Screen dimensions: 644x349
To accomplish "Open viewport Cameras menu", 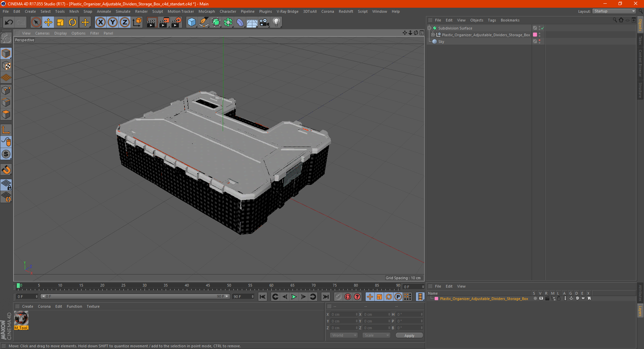I will 42,33.
